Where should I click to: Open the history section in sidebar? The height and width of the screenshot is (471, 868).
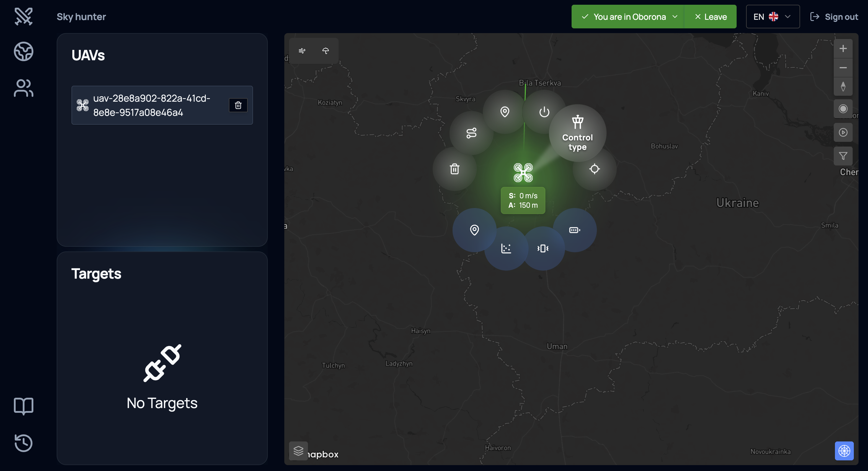[24, 443]
